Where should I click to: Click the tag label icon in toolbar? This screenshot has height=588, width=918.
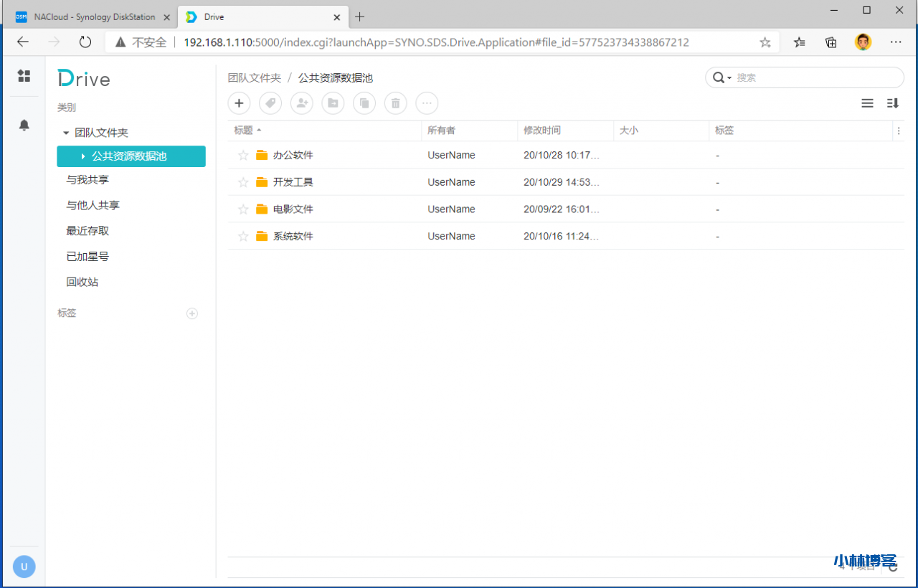[270, 103]
